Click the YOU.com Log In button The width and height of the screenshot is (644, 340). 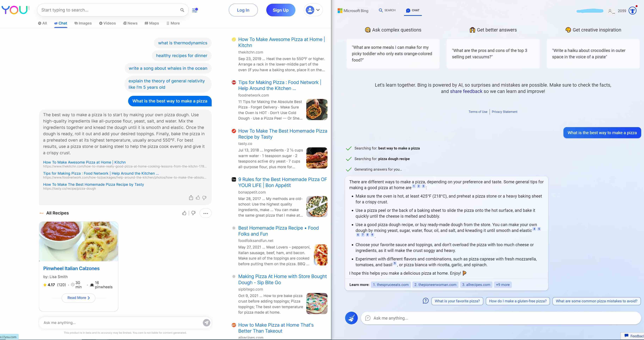tap(243, 10)
